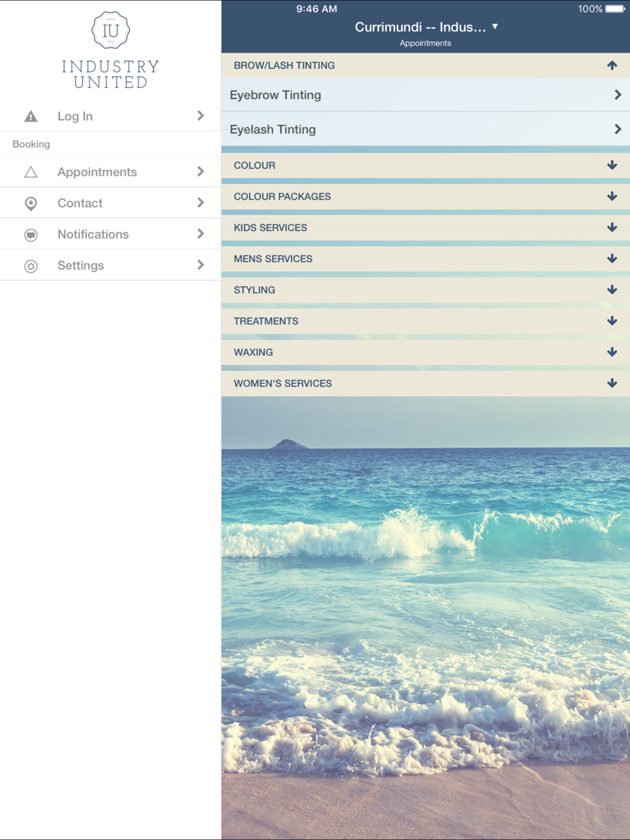This screenshot has height=840, width=630.
Task: Click the Industry United IU logo
Action: pyautogui.click(x=110, y=30)
